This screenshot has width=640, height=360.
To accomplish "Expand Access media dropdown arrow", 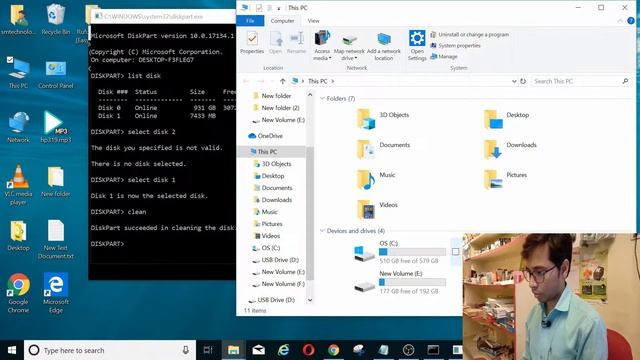I will [330, 58].
